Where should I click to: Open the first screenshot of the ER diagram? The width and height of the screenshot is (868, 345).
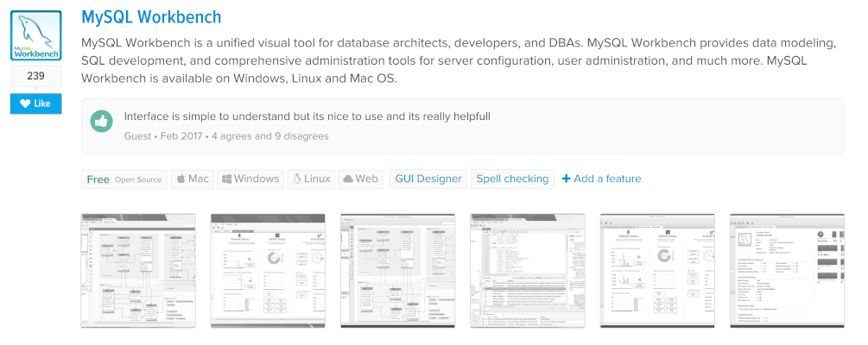(x=138, y=271)
